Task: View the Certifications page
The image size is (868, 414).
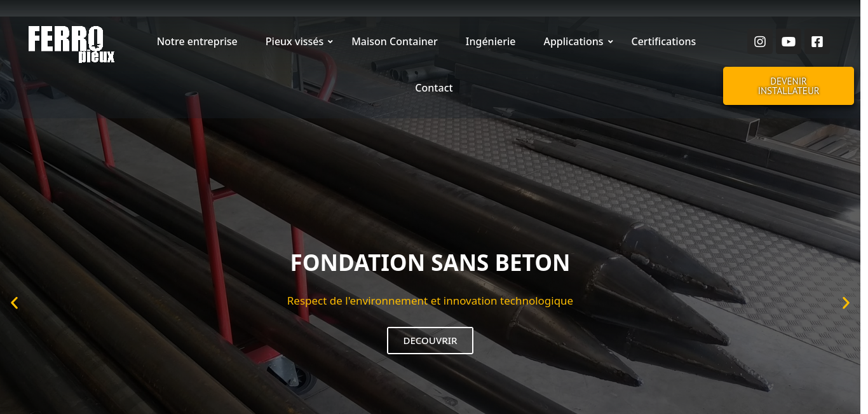Action: click(x=663, y=41)
